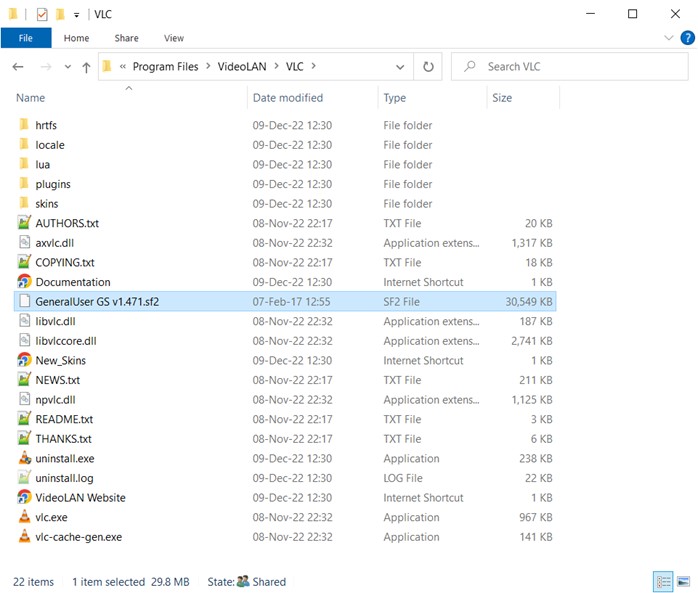The width and height of the screenshot is (698, 593).
Task: Select the vlc.exe file name
Action: tap(51, 517)
